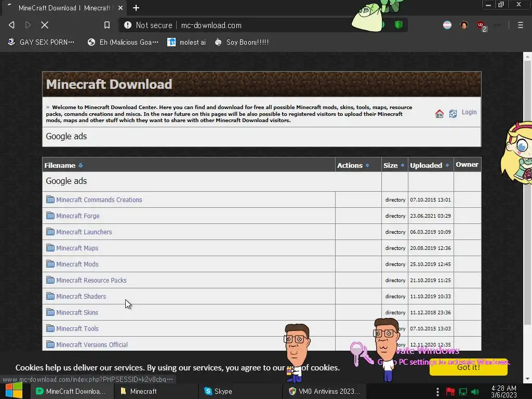The width and height of the screenshot is (532, 399).
Task: Click the folder icon for Minecraft Launchers
Action: point(50,232)
